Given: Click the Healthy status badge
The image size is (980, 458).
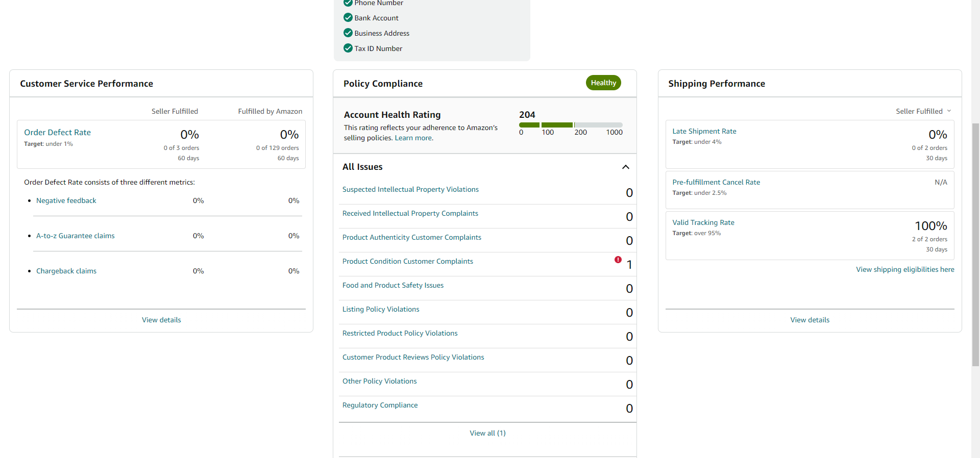Looking at the screenshot, I should pos(603,83).
